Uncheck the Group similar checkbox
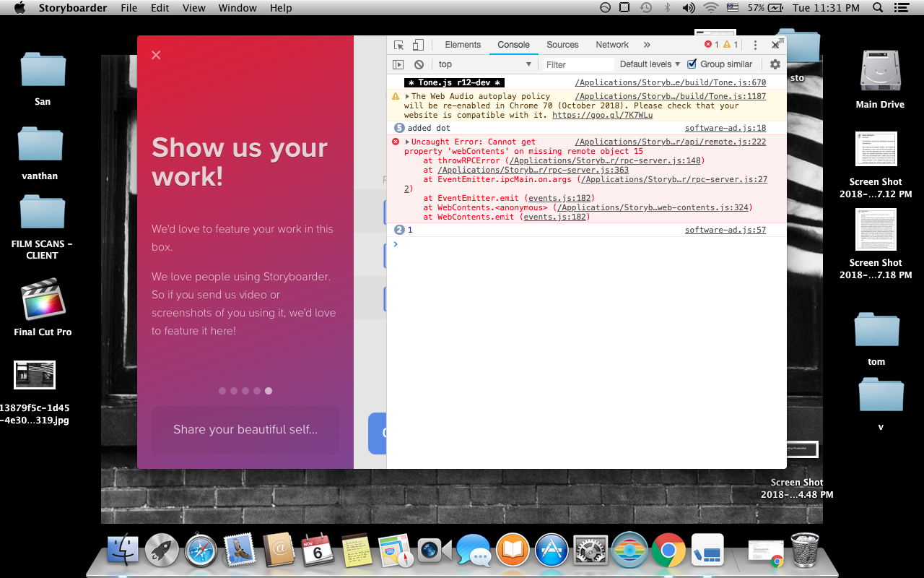Image resolution: width=924 pixels, height=578 pixels. 691,64
